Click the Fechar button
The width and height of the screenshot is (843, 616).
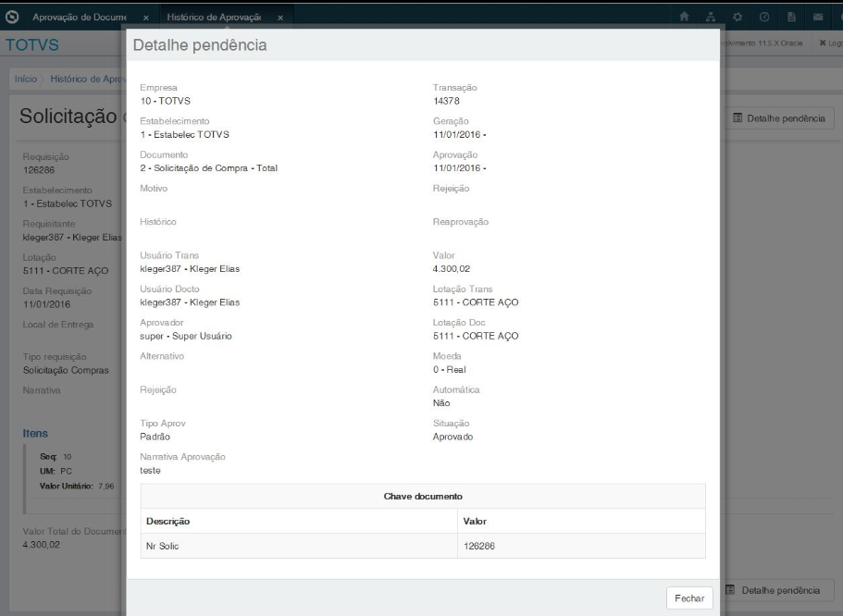pos(689,598)
